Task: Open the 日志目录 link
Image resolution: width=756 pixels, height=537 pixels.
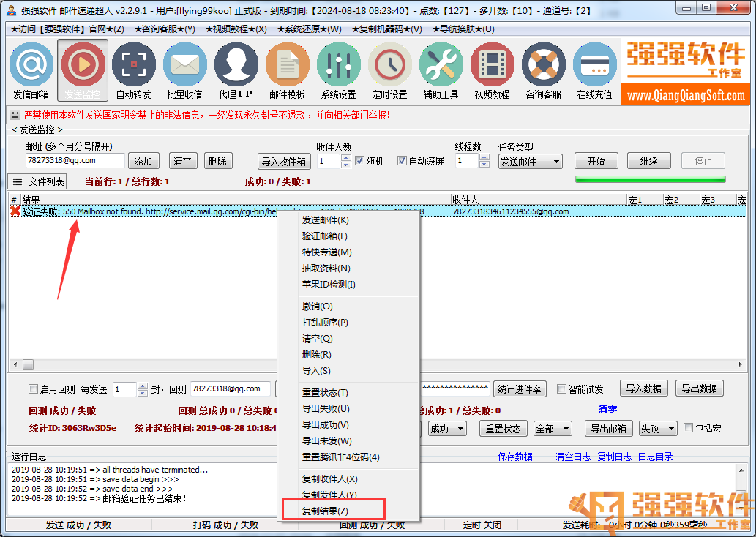Action: click(x=655, y=457)
